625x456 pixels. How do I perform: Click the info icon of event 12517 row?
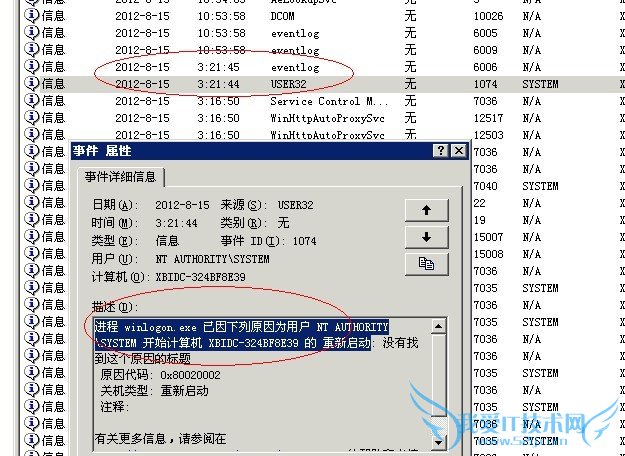coord(31,117)
